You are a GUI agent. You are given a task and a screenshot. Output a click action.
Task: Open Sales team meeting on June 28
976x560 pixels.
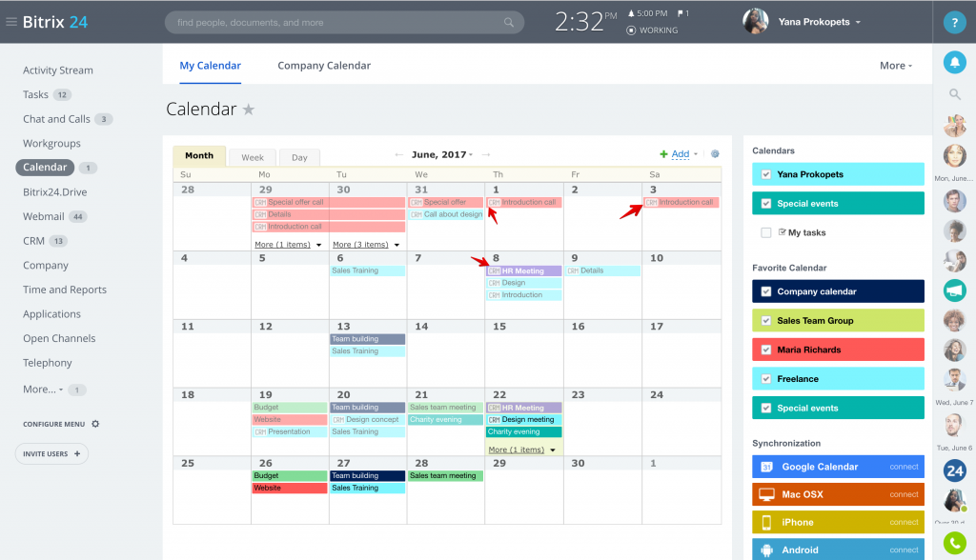click(446, 475)
